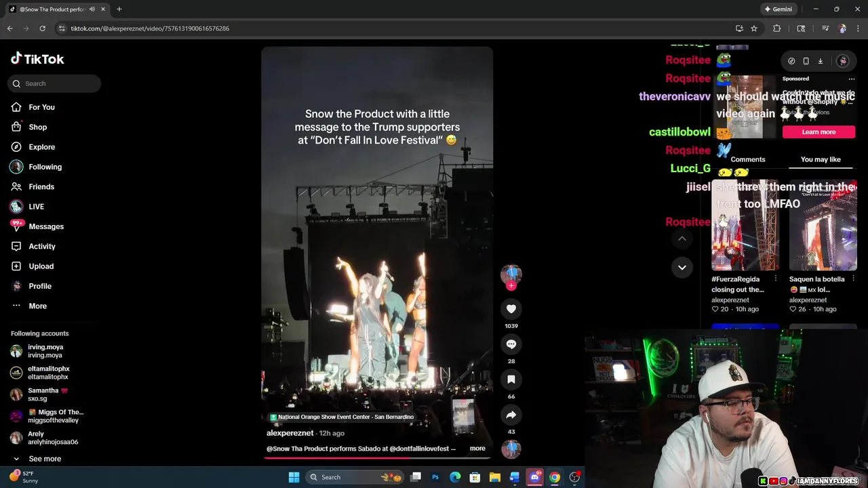
Task: Open the profile avatar menu
Action: coord(843,61)
